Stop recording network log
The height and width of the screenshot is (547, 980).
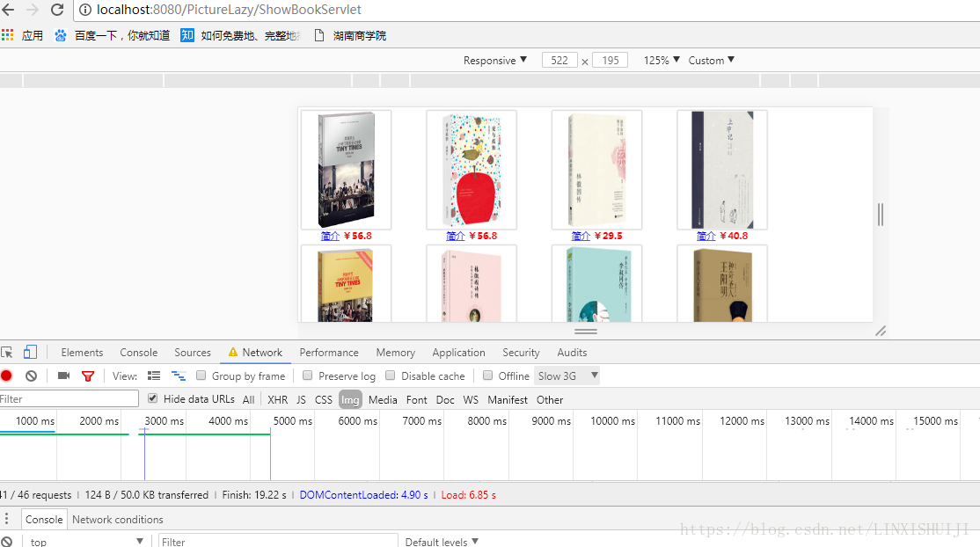7,376
